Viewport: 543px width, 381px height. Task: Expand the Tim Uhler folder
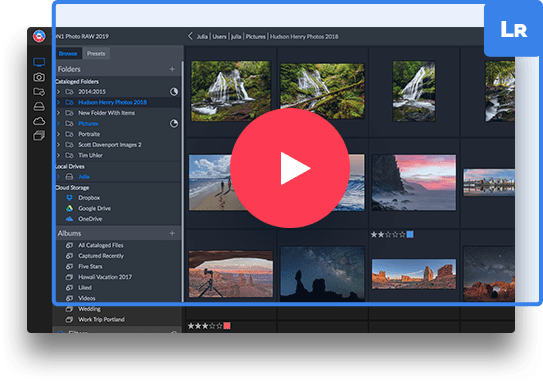[x=59, y=155]
